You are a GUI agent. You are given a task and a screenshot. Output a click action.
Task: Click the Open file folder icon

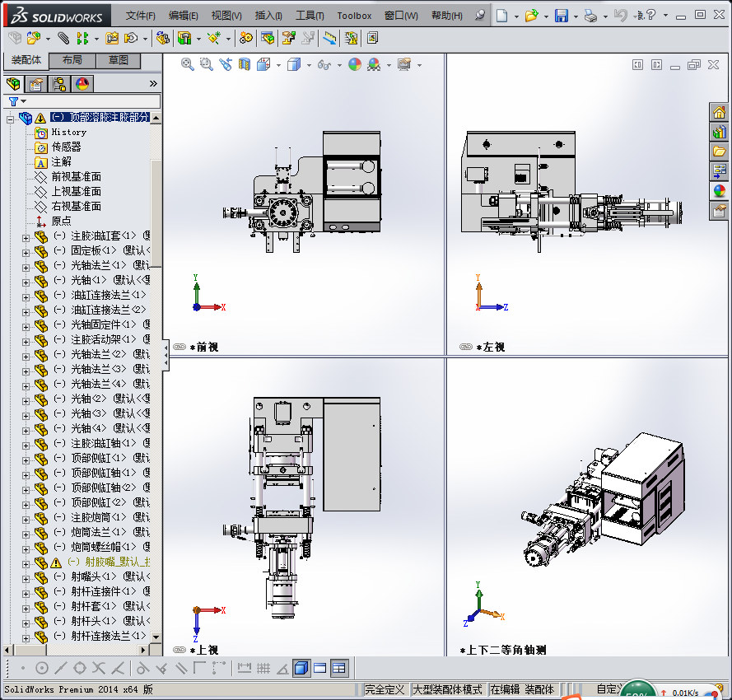[x=531, y=16]
